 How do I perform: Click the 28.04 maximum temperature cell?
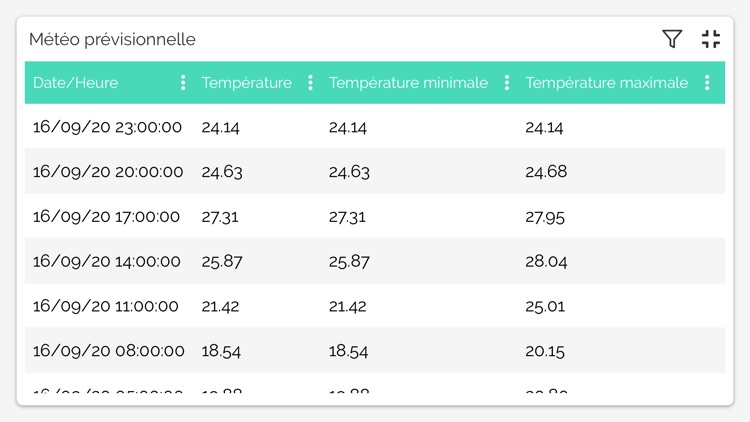coord(546,261)
